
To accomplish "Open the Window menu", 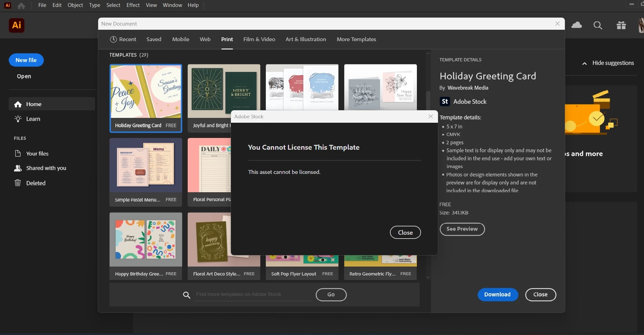I will pos(172,5).
